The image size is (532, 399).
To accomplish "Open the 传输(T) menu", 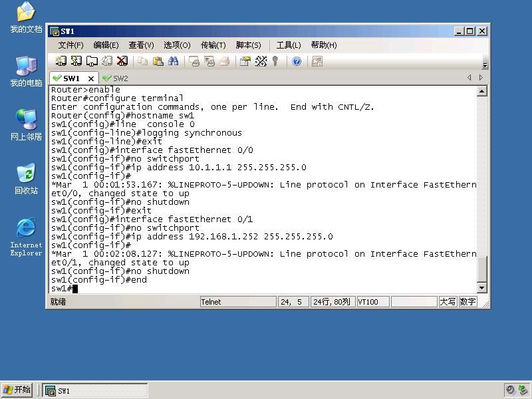I will tap(213, 45).
